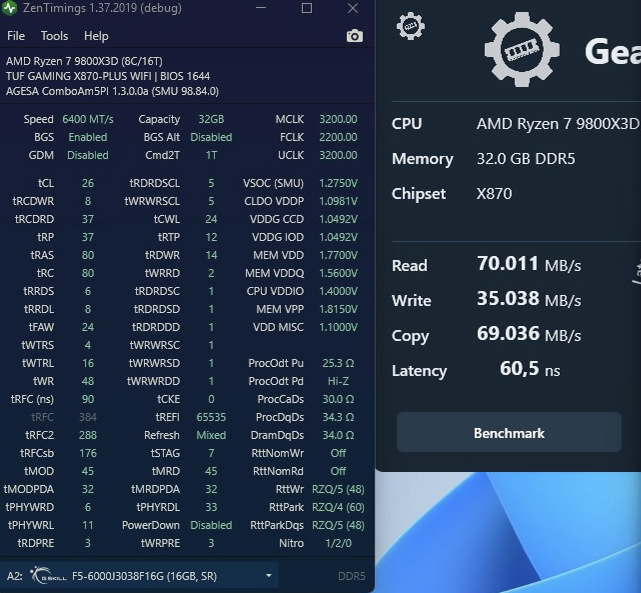Close the ZenTimings window

pyautogui.click(x=353, y=8)
